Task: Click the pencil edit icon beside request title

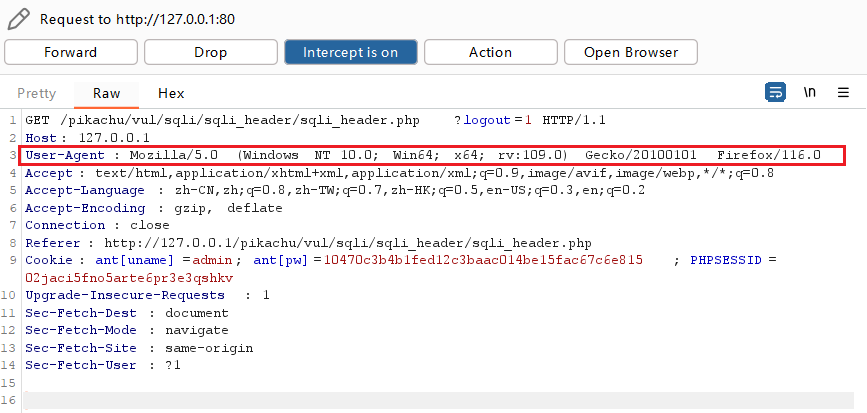Action: pos(18,19)
